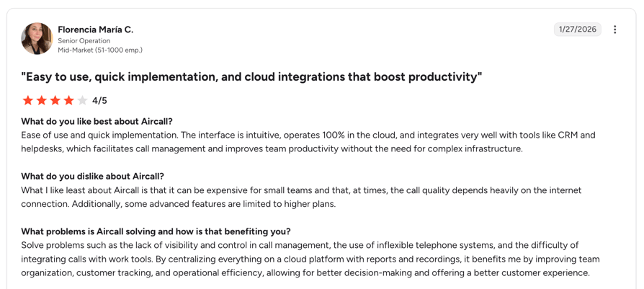The height and width of the screenshot is (289, 644).
Task: Click the 4/5 rating score text
Action: point(100,101)
